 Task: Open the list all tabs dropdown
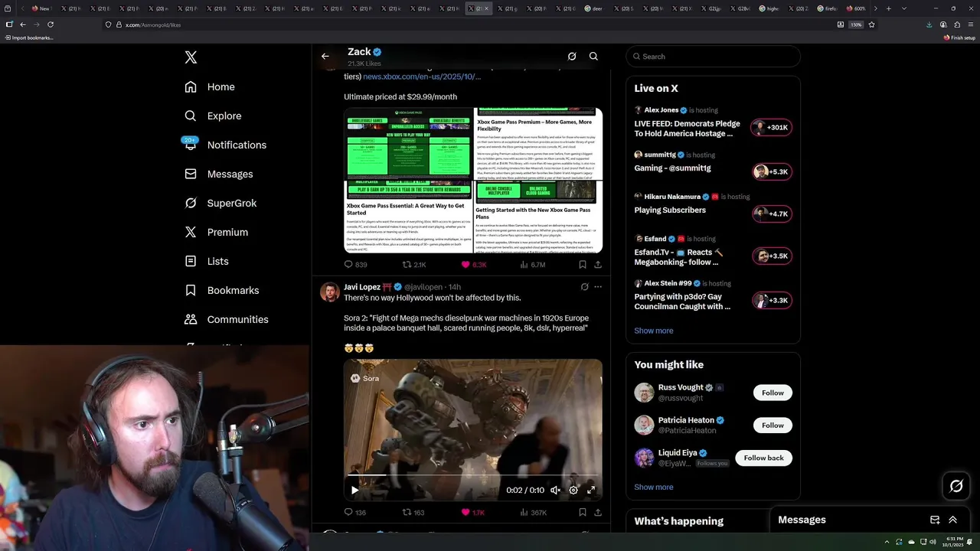click(x=904, y=8)
